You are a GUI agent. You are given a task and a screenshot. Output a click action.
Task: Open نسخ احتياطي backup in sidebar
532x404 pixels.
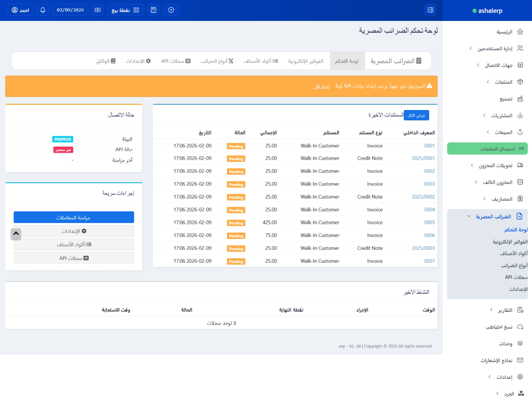pyautogui.click(x=499, y=327)
